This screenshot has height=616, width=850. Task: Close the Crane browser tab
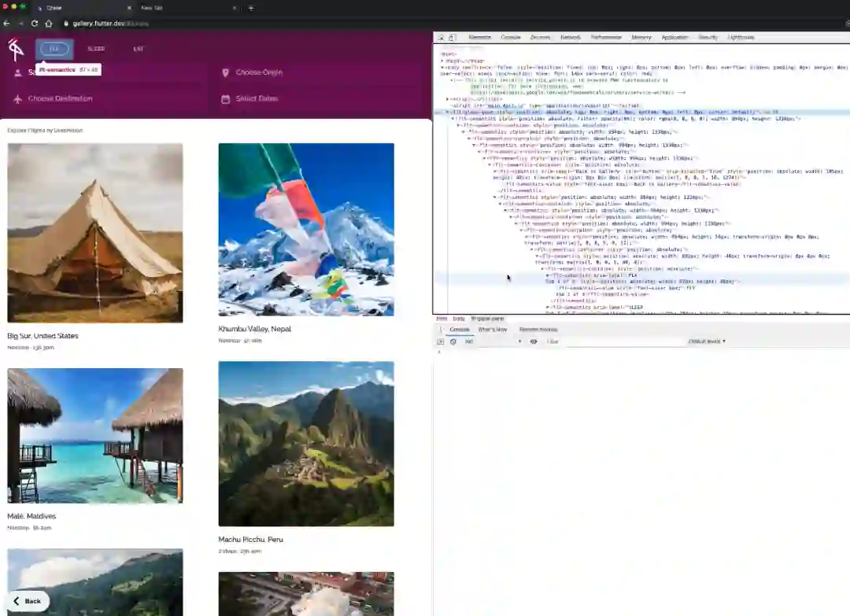(129, 8)
